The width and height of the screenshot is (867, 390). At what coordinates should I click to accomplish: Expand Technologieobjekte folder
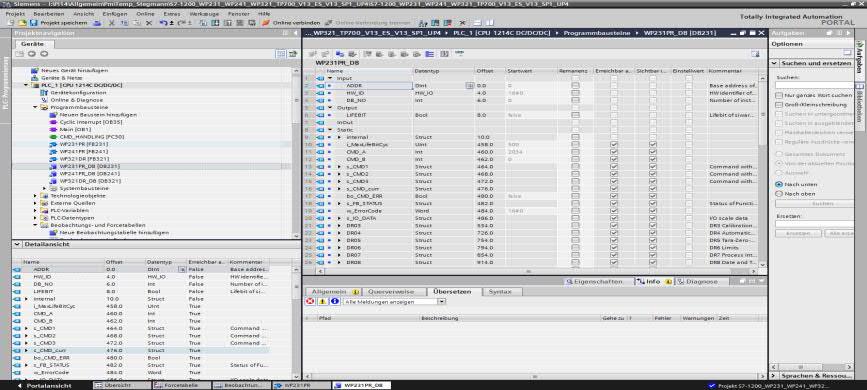click(35, 196)
